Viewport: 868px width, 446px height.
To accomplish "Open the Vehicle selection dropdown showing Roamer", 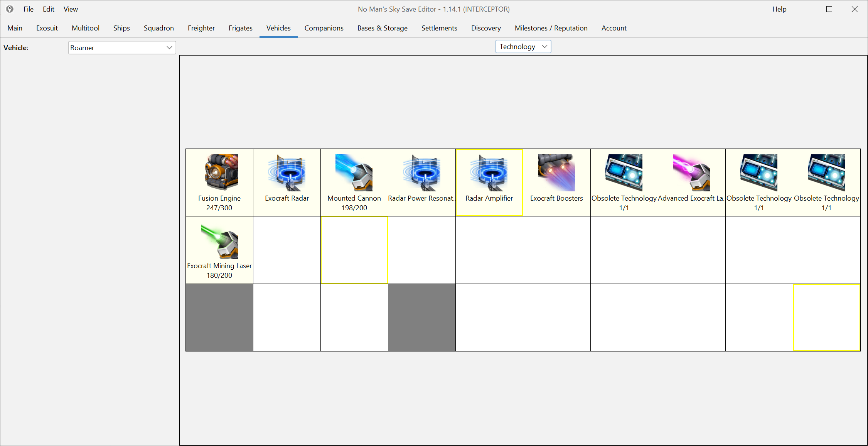I will (122, 47).
